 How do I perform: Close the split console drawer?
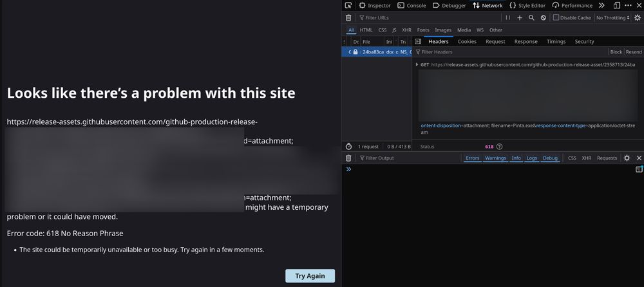click(x=639, y=158)
